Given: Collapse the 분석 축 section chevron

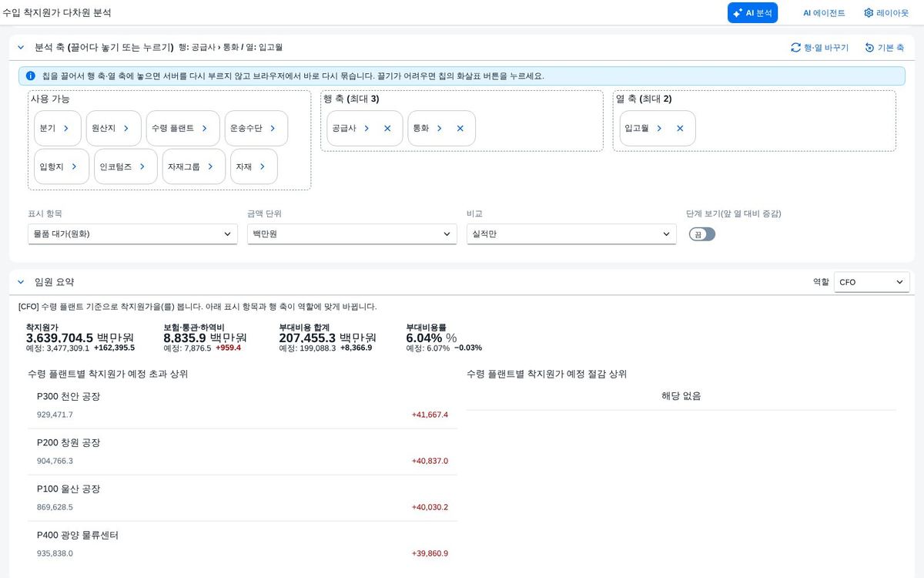Looking at the screenshot, I should click(21, 47).
